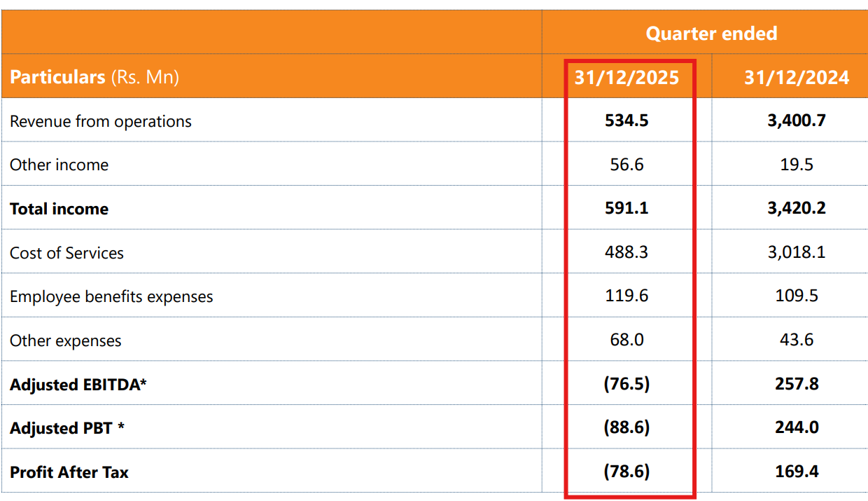Image resolution: width=868 pixels, height=501 pixels.
Task: Select the Total income row label
Action: point(59,209)
